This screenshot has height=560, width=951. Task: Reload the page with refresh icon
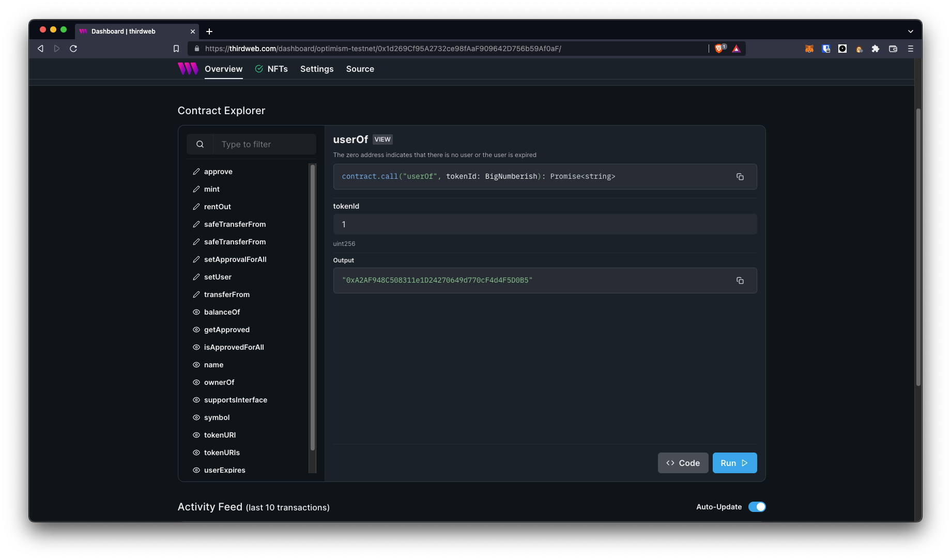point(73,49)
